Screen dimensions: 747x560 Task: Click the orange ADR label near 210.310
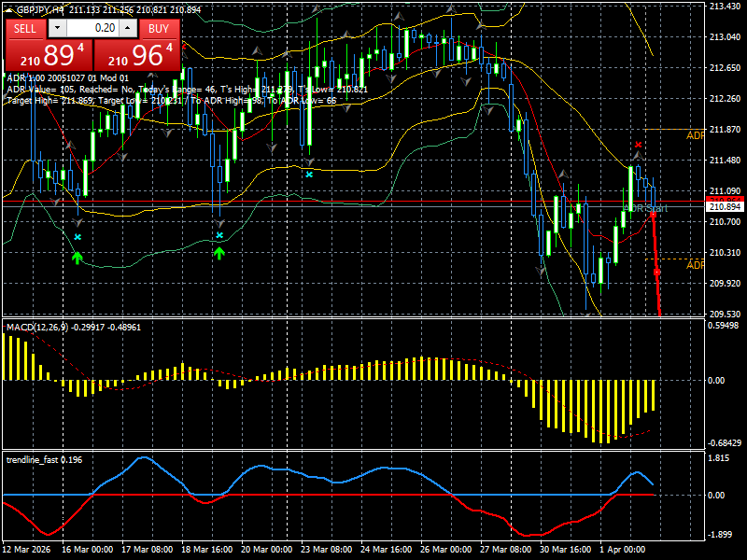pos(695,265)
